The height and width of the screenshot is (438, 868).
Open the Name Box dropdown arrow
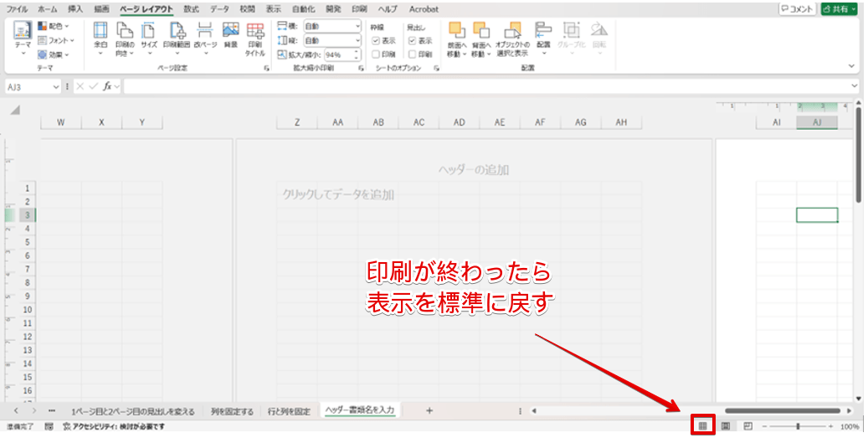click(x=55, y=87)
